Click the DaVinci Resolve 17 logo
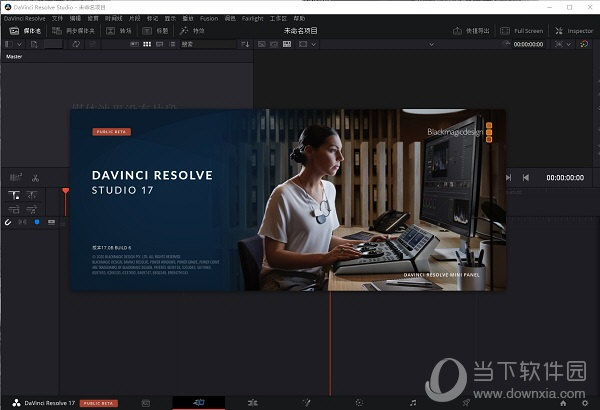 16,403
